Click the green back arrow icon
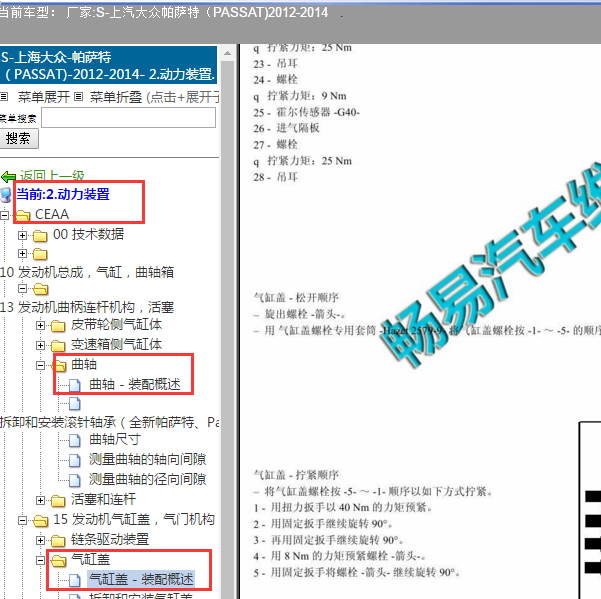 click(x=8, y=176)
